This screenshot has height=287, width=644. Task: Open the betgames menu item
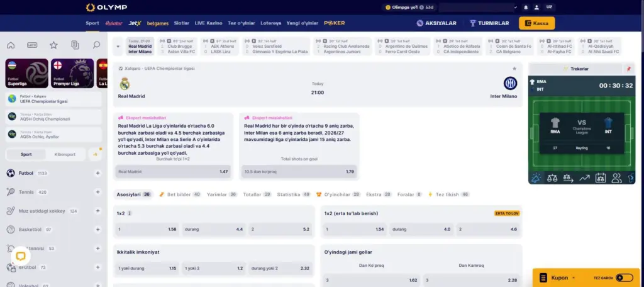pos(158,23)
